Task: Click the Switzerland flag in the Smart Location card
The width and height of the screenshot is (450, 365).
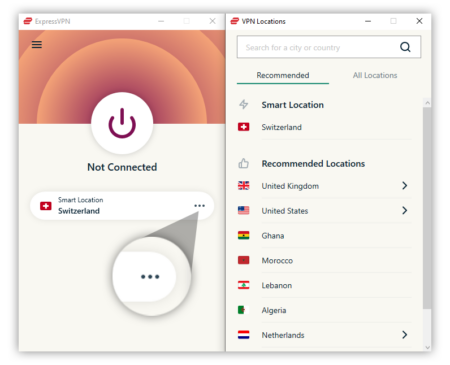Action: click(x=46, y=206)
